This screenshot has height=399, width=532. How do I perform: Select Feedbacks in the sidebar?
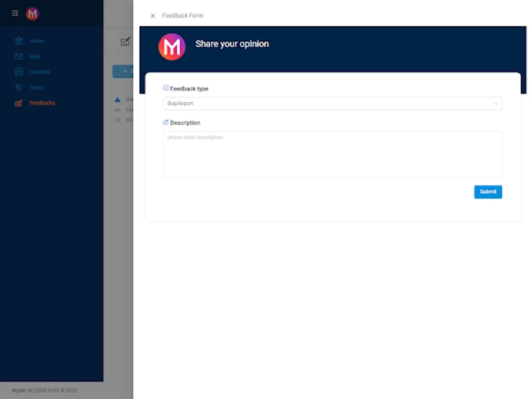point(42,103)
